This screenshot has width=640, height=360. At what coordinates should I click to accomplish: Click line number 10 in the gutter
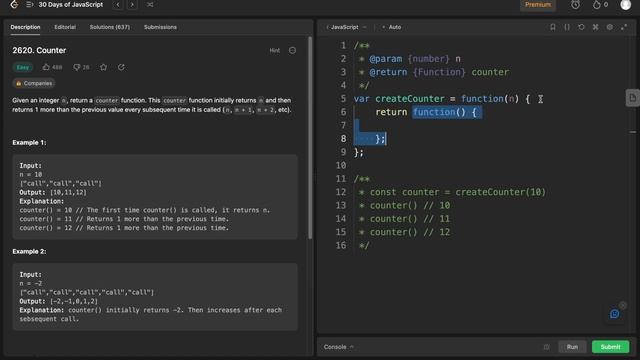point(340,165)
